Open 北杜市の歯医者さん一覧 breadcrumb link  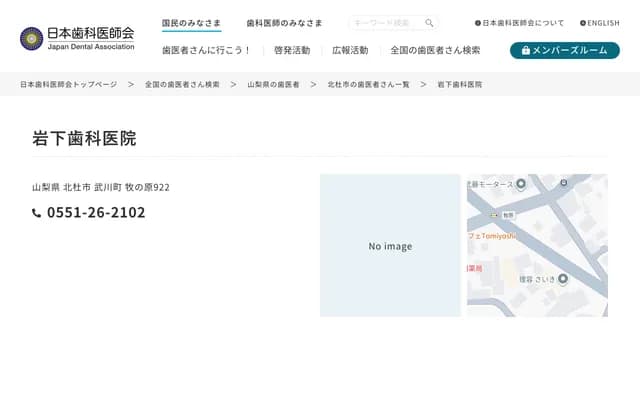[368, 85]
